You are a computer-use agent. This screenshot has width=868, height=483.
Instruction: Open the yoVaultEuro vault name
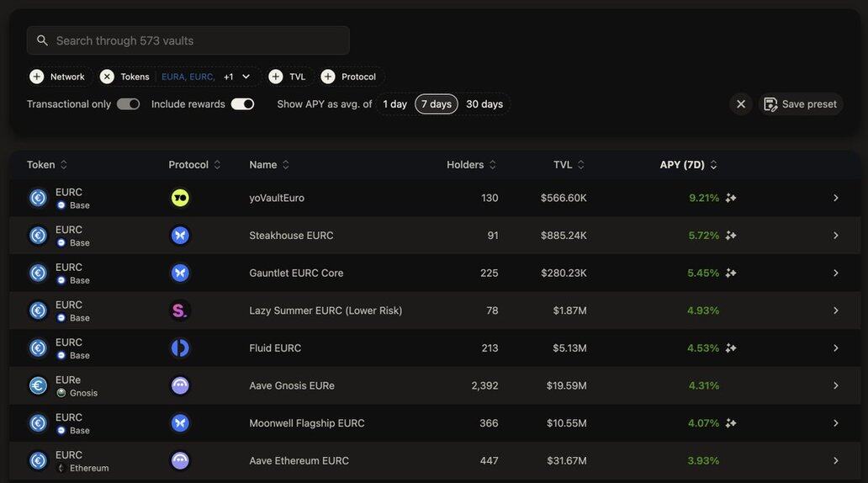pyautogui.click(x=277, y=198)
